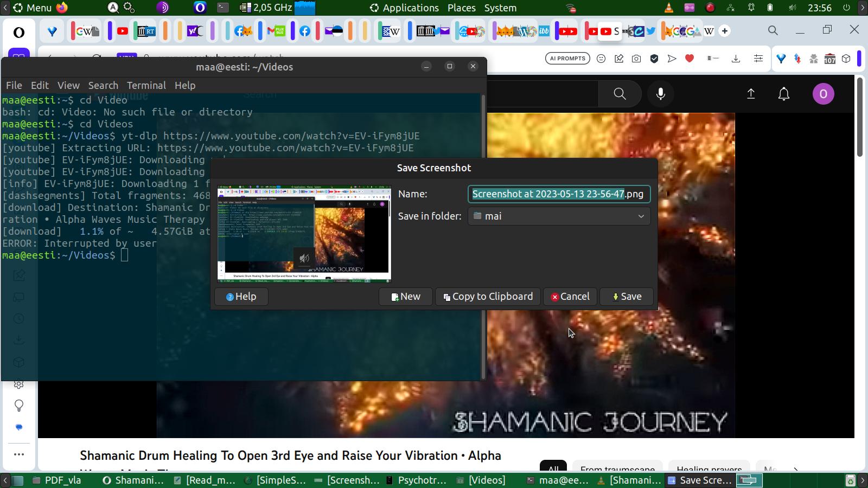Open the terminal File menu
Screen dimensions: 868x488
point(14,86)
